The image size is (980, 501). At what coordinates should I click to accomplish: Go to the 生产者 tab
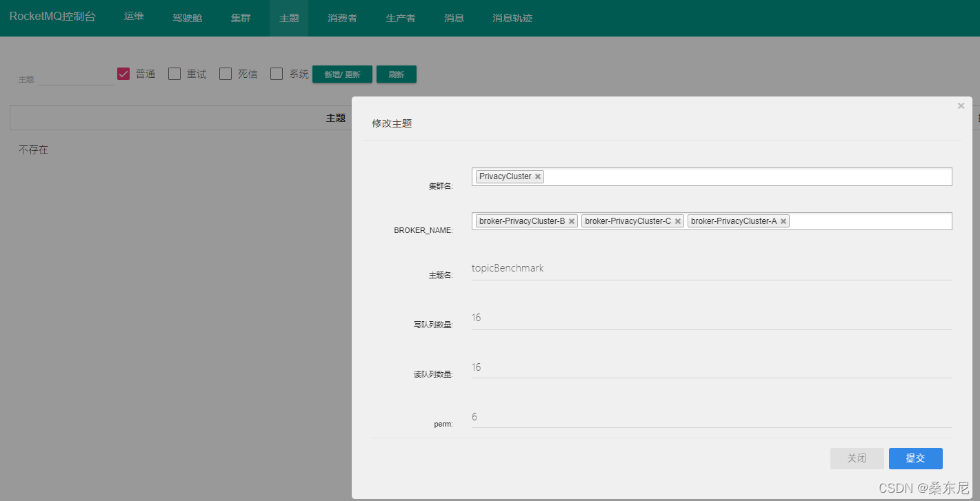tap(401, 18)
